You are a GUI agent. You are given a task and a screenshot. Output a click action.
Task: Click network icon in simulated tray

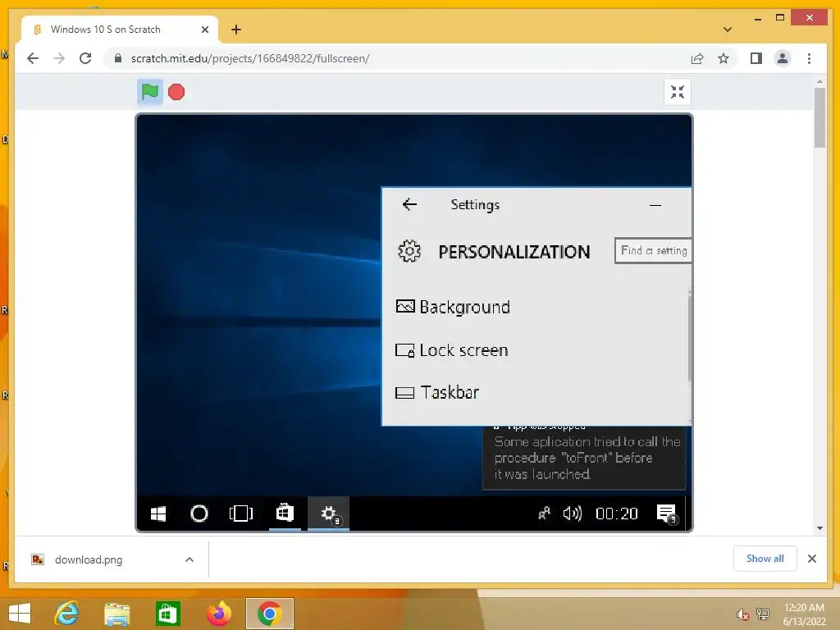(545, 514)
